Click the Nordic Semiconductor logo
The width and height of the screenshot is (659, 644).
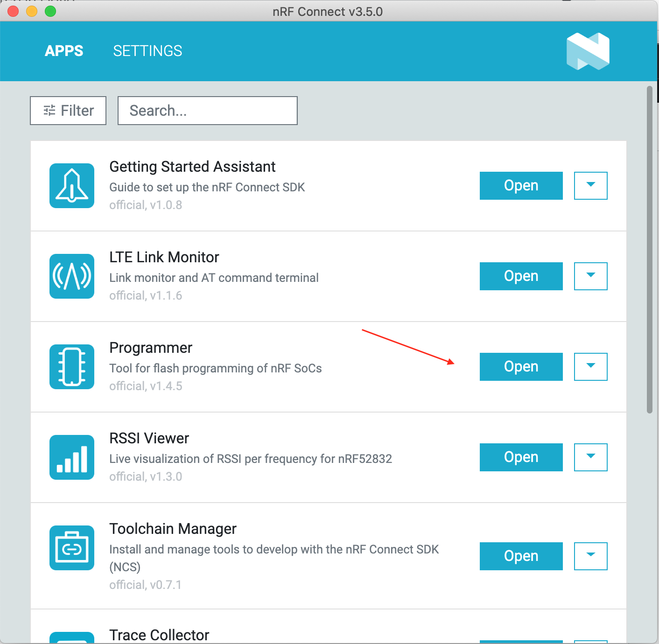tap(588, 51)
